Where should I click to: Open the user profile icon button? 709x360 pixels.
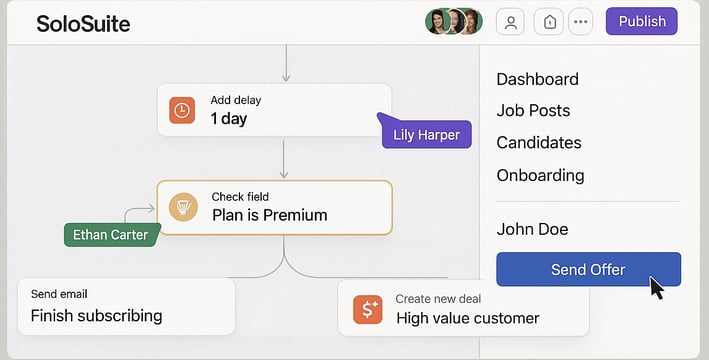tap(510, 22)
